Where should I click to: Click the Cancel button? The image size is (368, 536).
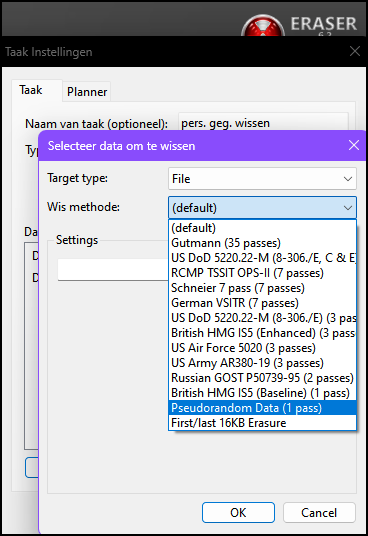[319, 512]
